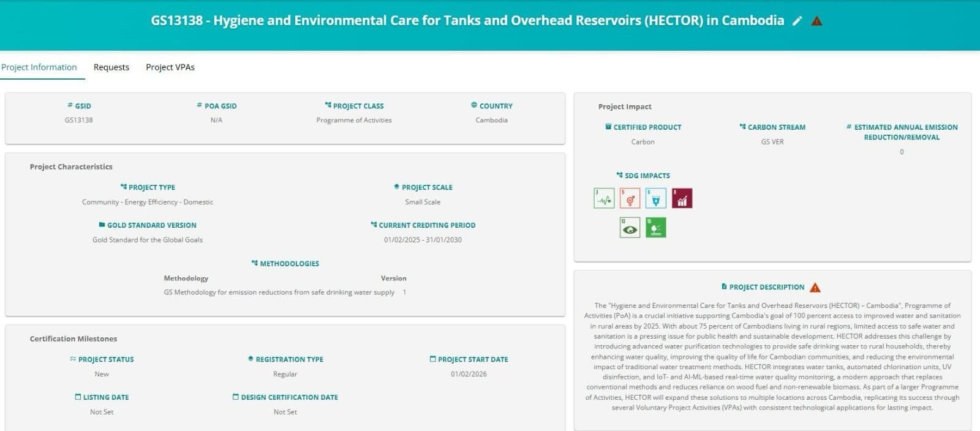Click the SDG Impacts heading
980x431 pixels.
click(x=647, y=176)
